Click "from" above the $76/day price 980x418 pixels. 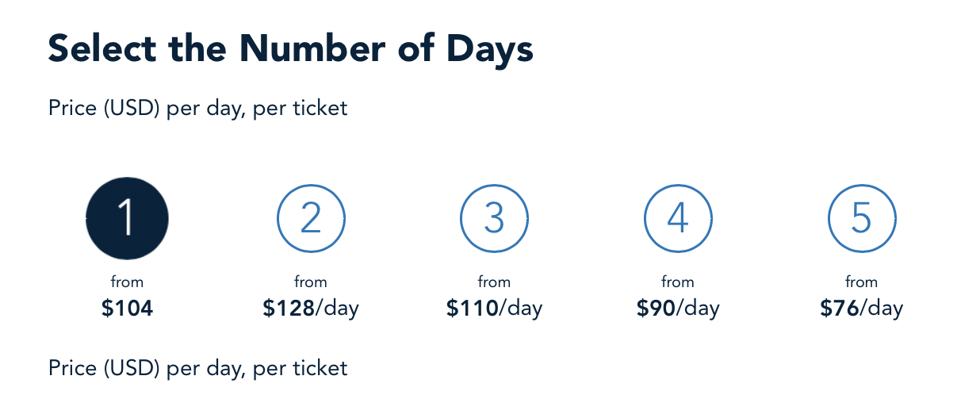click(862, 282)
